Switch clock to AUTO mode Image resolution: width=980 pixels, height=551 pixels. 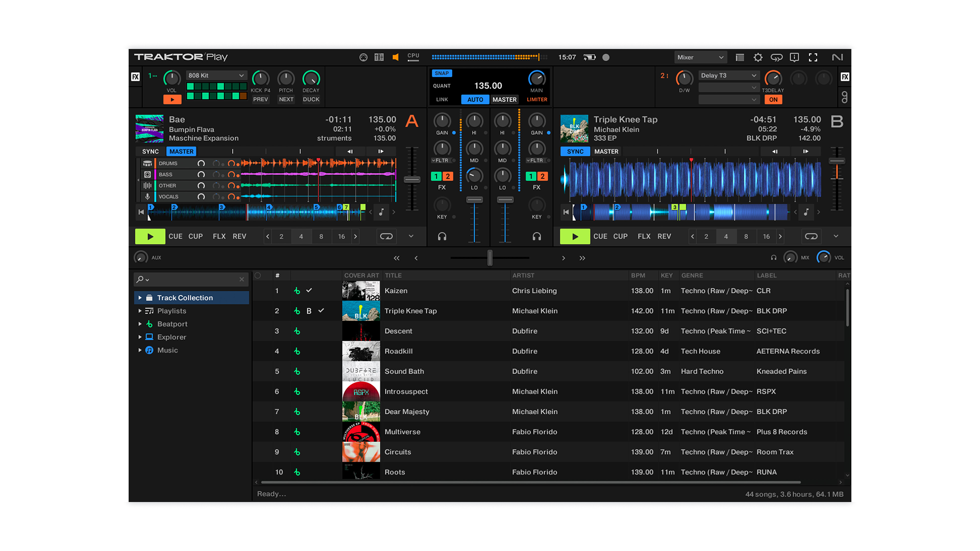pyautogui.click(x=475, y=99)
